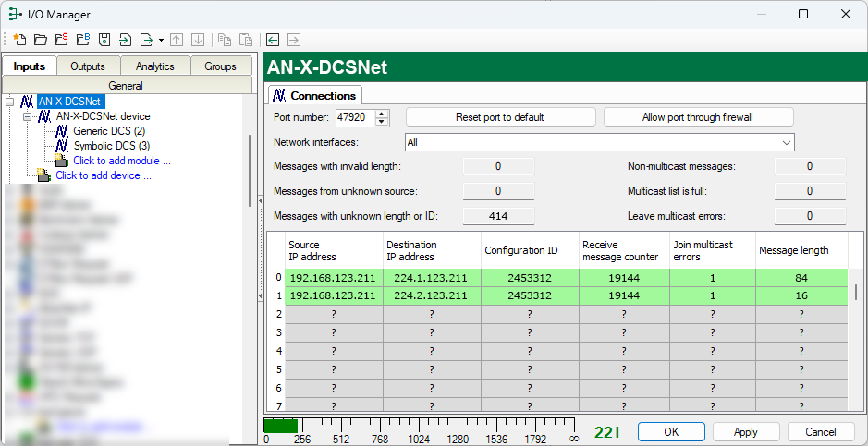Click destination IP 224.1.123.211 cell
868x446 pixels.
coord(432,278)
